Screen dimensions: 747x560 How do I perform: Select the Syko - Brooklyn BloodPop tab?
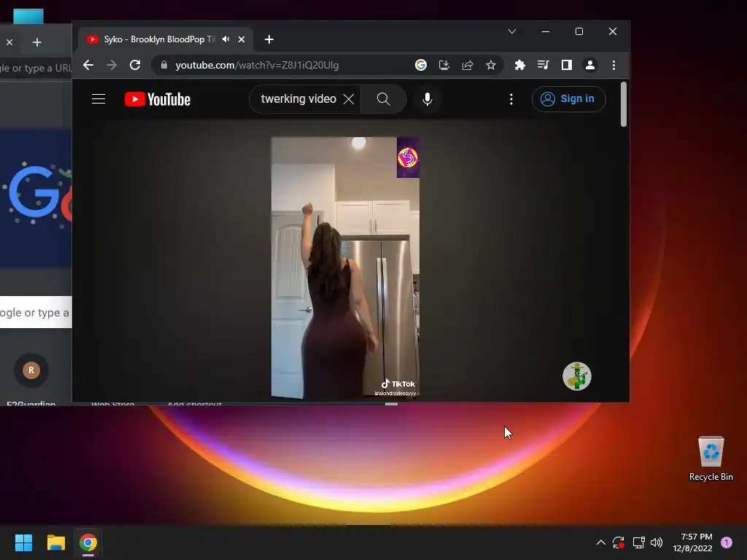click(x=166, y=39)
